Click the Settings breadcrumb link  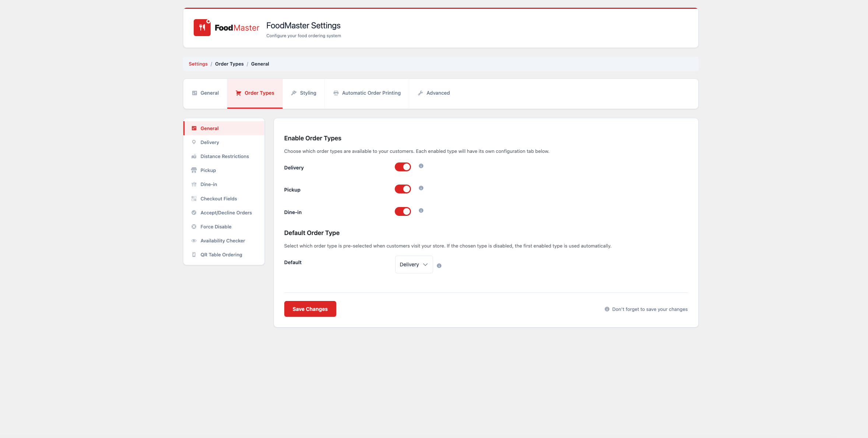pyautogui.click(x=198, y=64)
